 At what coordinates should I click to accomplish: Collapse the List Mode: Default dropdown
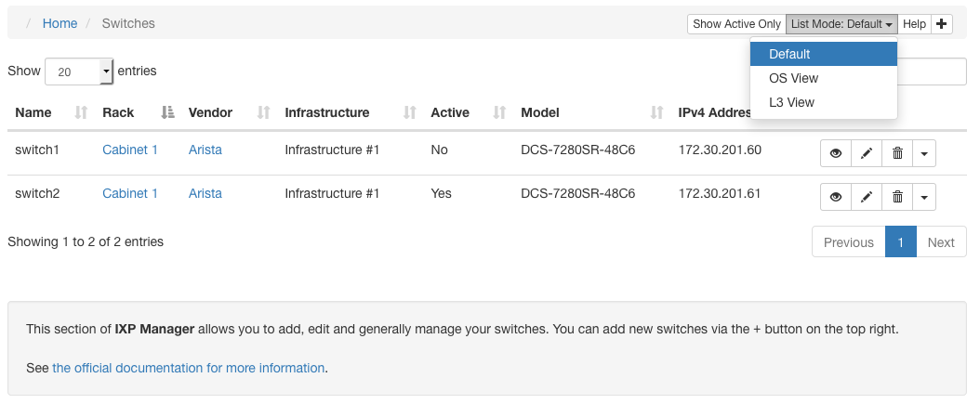pyautogui.click(x=841, y=24)
